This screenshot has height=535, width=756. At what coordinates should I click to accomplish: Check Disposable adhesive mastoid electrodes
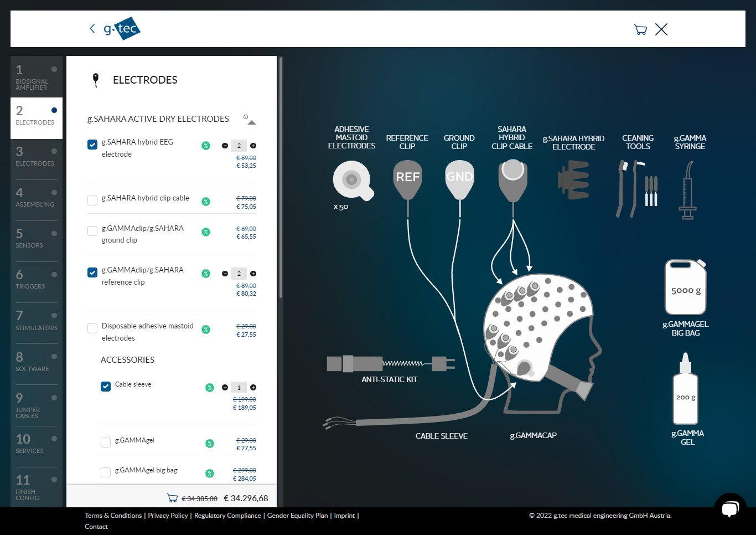92,328
